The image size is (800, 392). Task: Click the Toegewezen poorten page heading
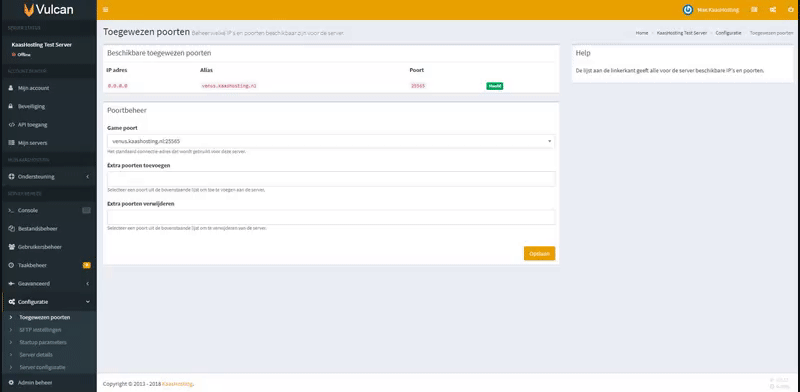click(x=146, y=32)
